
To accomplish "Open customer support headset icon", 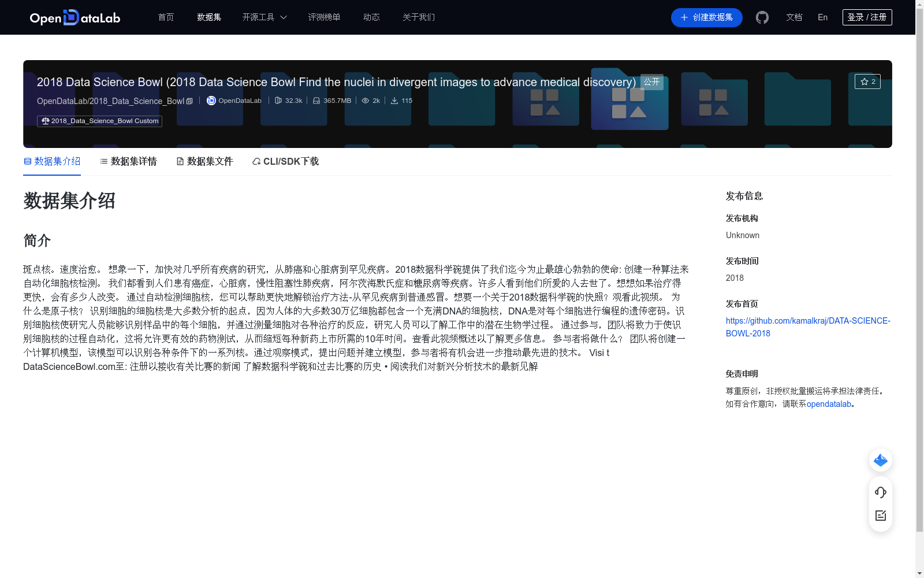I will (x=881, y=492).
